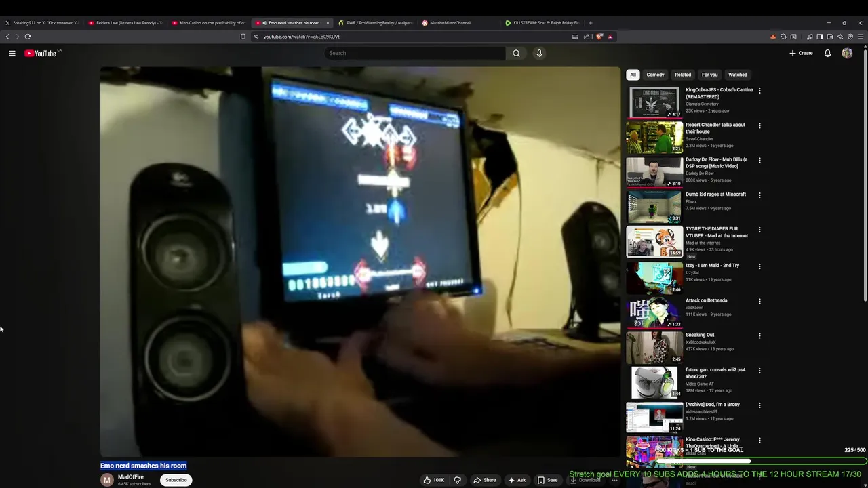868x488 pixels.
Task: Open options for future gen. consels video
Action: click(759, 371)
